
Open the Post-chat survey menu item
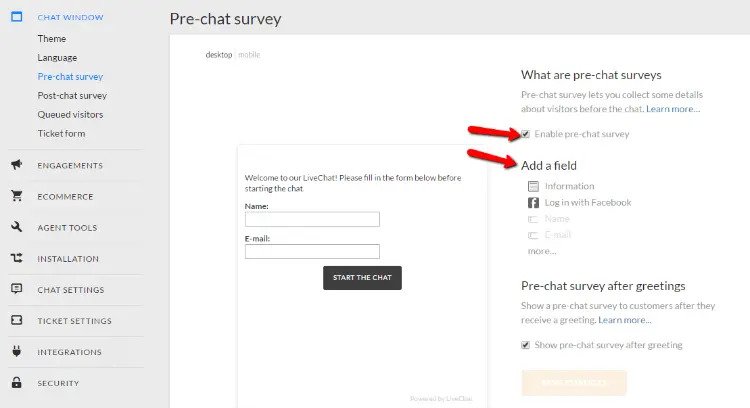point(72,96)
